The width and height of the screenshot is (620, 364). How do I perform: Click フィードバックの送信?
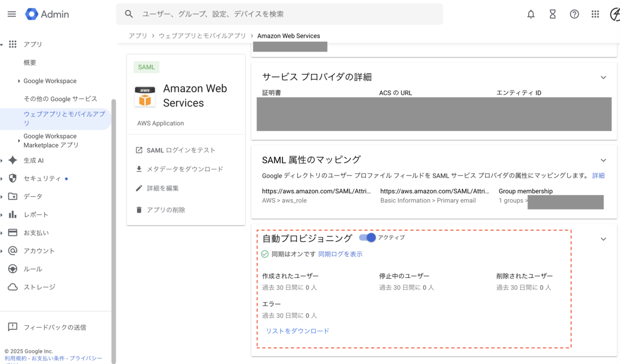(55, 327)
